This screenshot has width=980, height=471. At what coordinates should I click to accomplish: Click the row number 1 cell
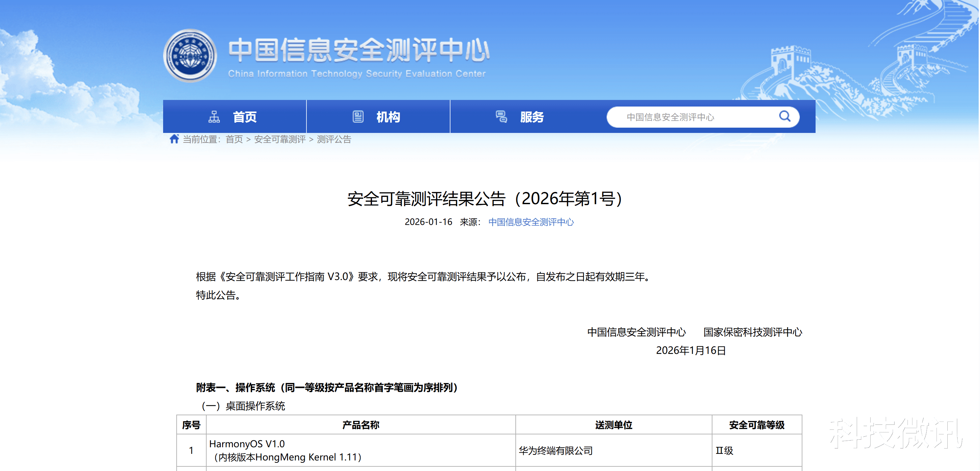(x=191, y=451)
